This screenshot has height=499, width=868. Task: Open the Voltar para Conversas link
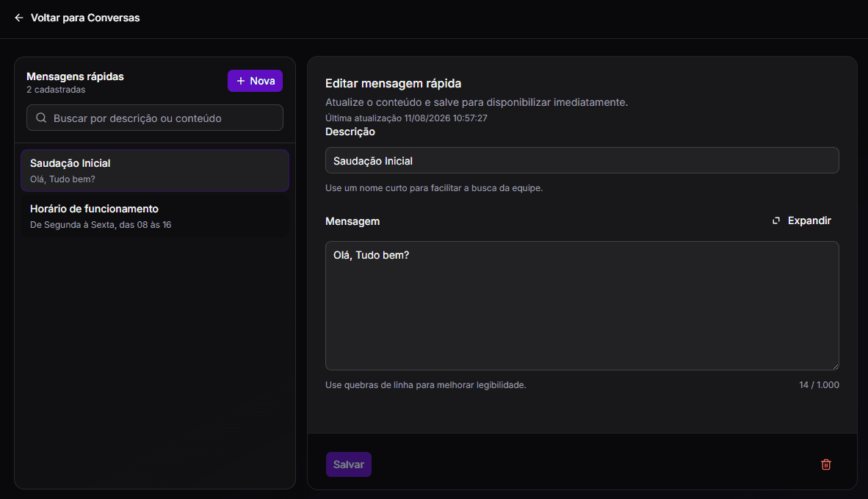pos(77,18)
